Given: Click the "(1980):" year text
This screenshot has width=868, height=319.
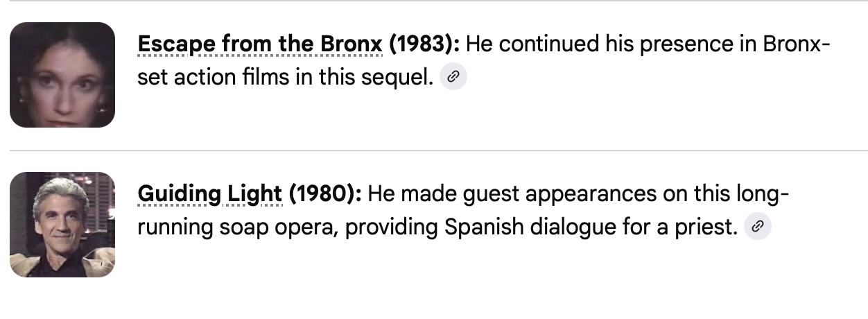Looking at the screenshot, I should [325, 193].
